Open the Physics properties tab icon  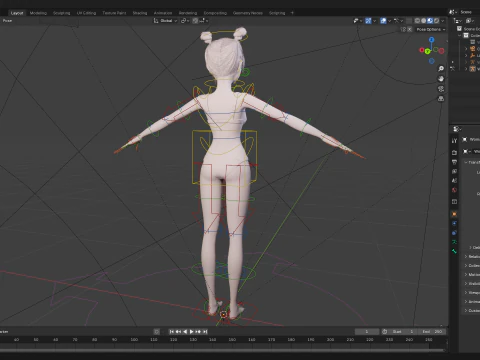(454, 223)
